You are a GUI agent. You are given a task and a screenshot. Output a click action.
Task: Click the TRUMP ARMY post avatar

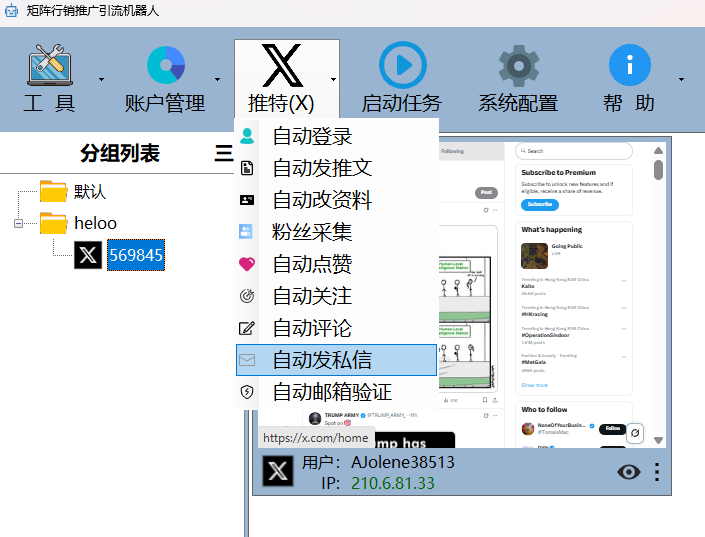click(x=315, y=418)
